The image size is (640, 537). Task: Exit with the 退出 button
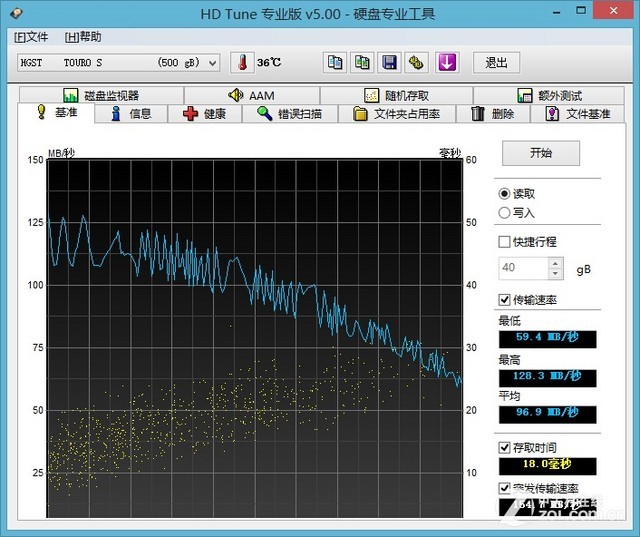(x=496, y=63)
